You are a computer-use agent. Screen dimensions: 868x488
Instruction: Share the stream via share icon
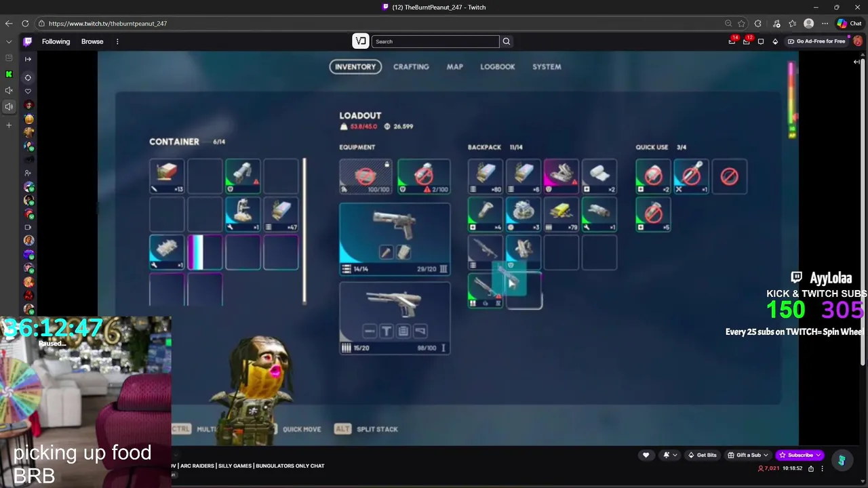(810, 468)
